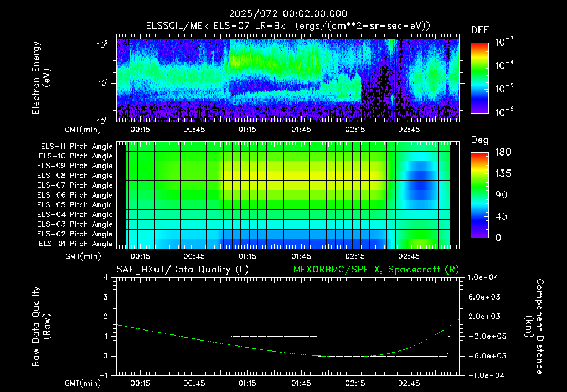This screenshot has height=392, width=567.
Task: Click 'GMT(min)' label under the pitch angle panel
Action: click(x=83, y=256)
